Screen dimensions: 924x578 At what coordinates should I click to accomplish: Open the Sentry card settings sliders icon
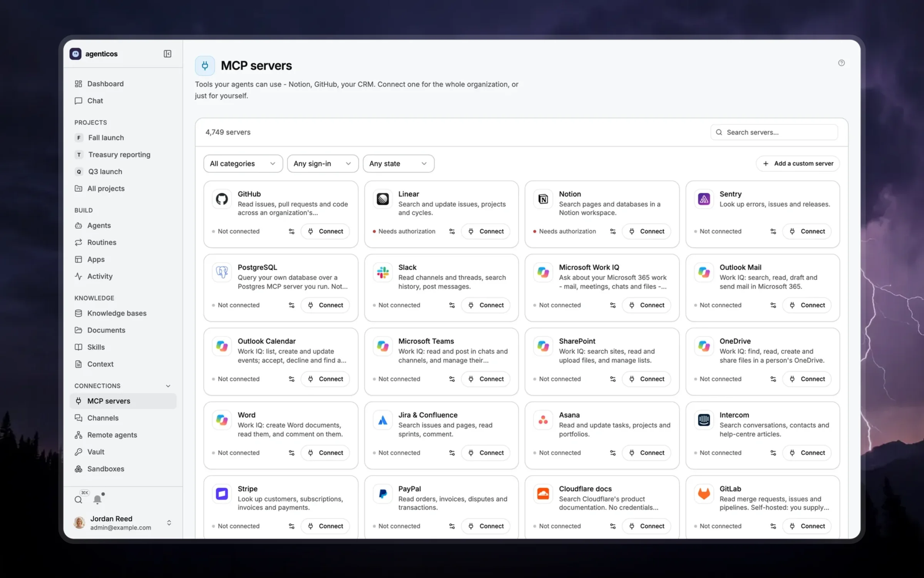coord(773,231)
